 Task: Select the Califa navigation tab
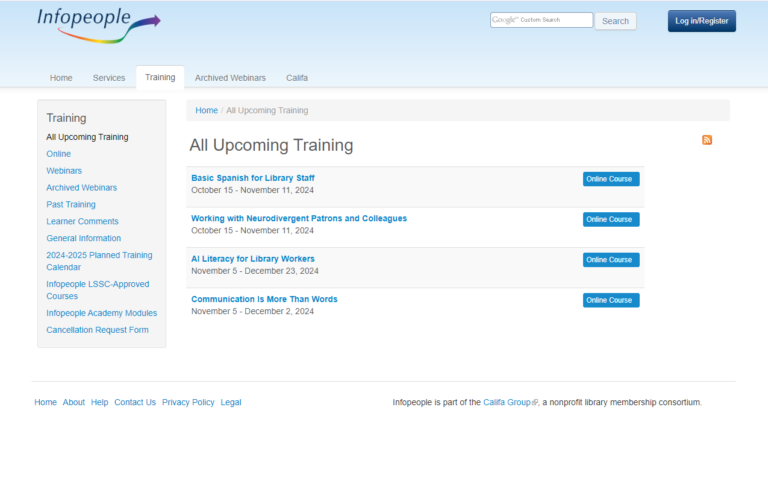297,78
